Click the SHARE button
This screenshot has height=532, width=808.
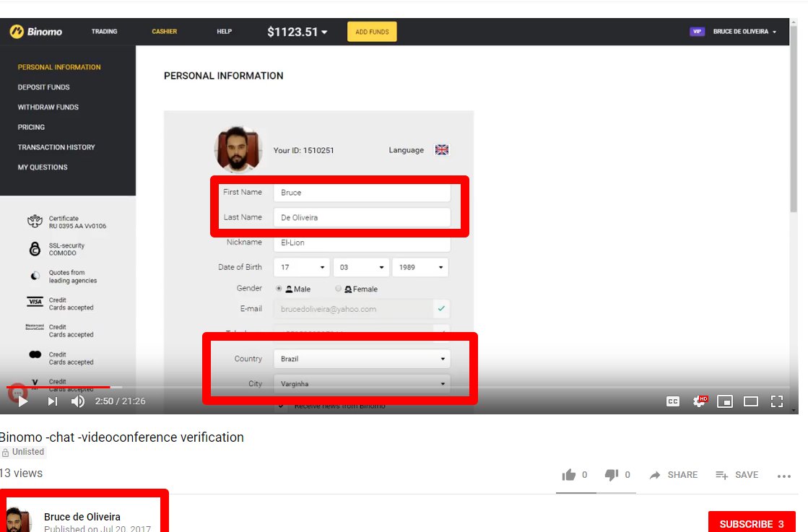pos(674,475)
